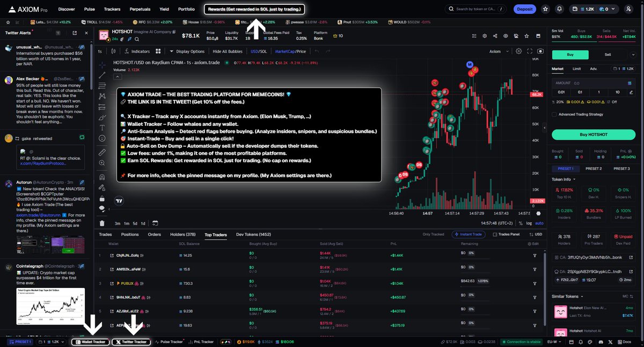
Task: Toggle Instant Trade mode
Action: coord(470,235)
